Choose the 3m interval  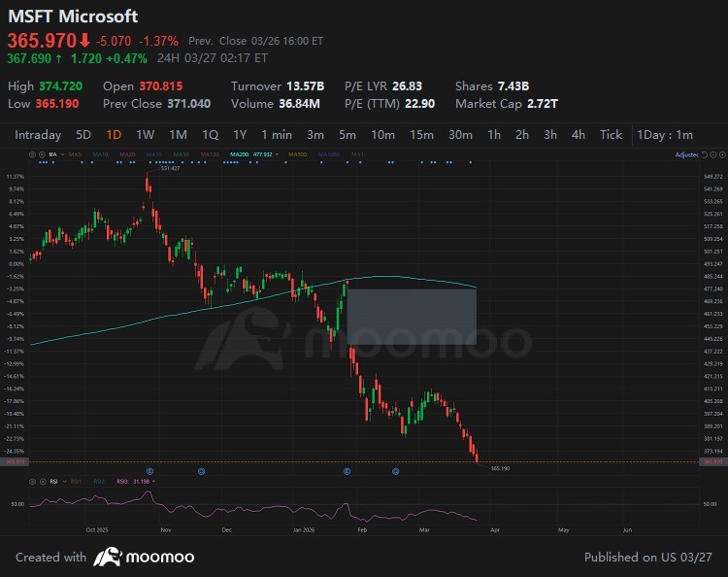[315, 135]
